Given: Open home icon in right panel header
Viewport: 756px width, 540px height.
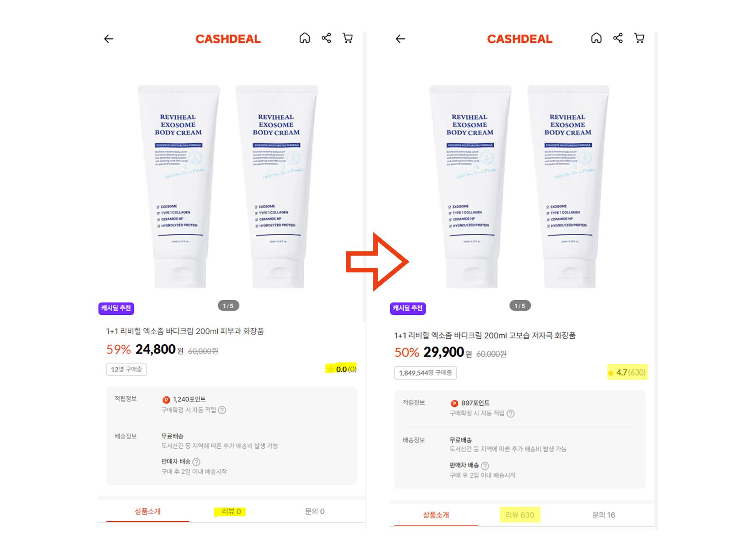Looking at the screenshot, I should [596, 38].
